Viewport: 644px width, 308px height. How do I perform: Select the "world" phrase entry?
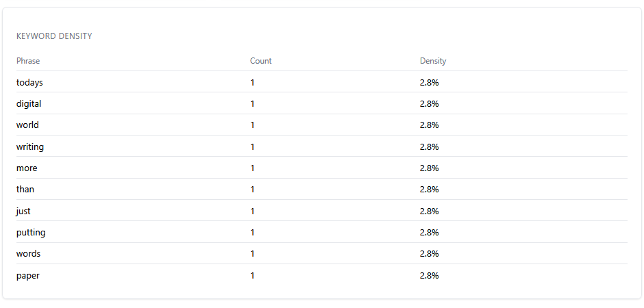27,125
